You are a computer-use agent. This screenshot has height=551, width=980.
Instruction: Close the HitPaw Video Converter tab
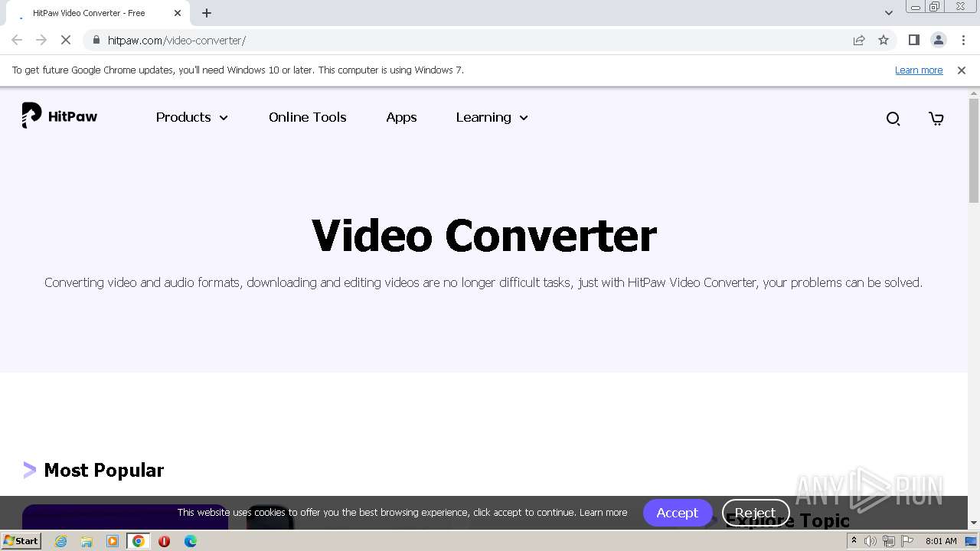pos(178,13)
